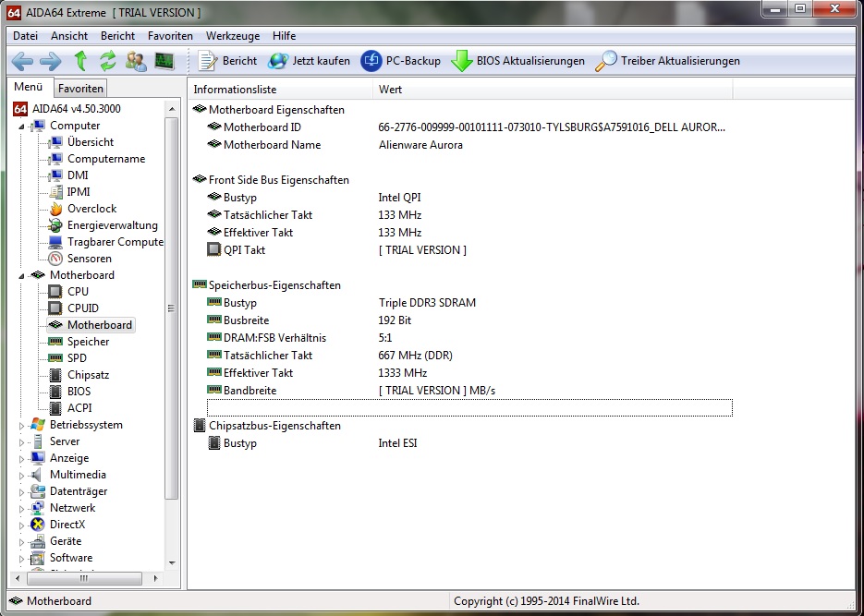Open the Bericht report toolbar button
864x616 pixels.
227,61
